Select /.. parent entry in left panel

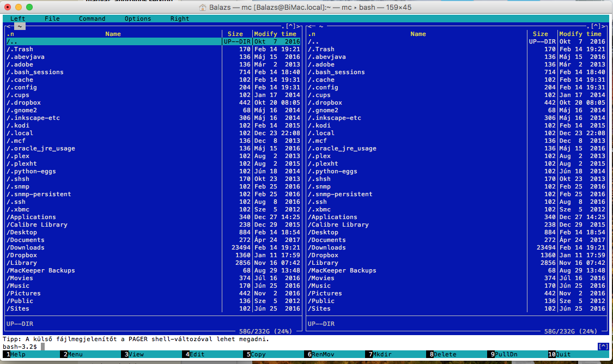[x=153, y=41]
